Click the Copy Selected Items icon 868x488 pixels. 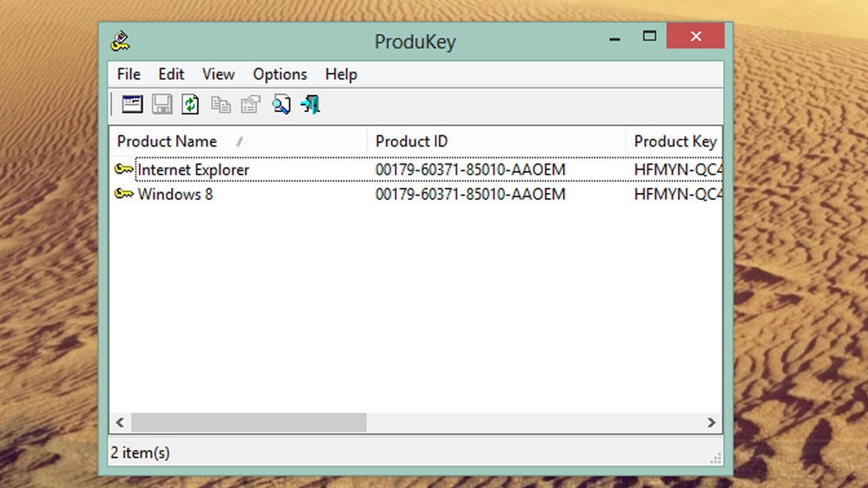coord(220,104)
